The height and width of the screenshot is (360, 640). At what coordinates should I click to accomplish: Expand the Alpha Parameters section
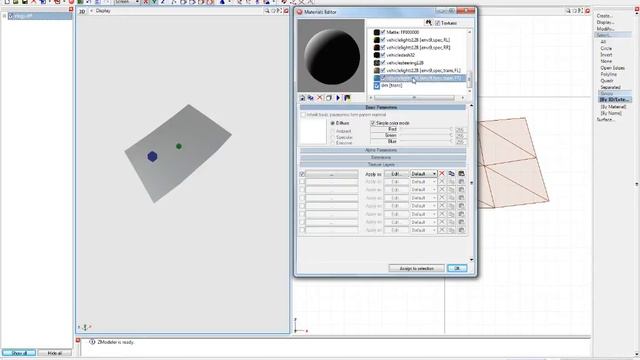tap(382, 150)
